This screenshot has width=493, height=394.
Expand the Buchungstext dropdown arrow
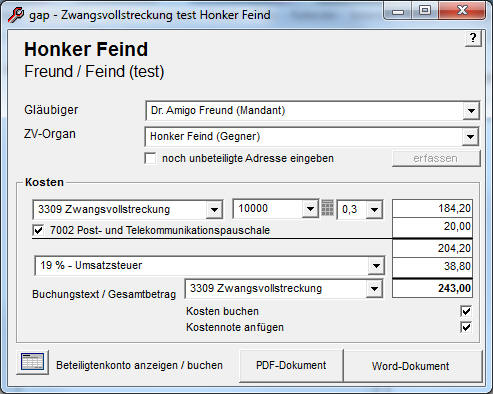click(374, 288)
